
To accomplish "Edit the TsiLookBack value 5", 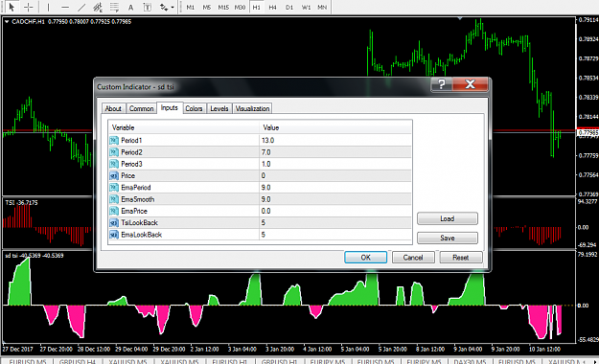I will coord(335,222).
